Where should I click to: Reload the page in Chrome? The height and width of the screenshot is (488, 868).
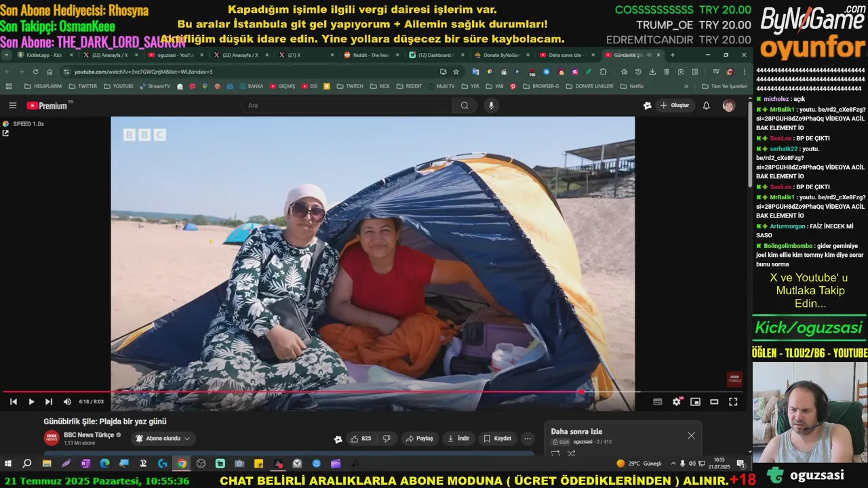tap(35, 72)
